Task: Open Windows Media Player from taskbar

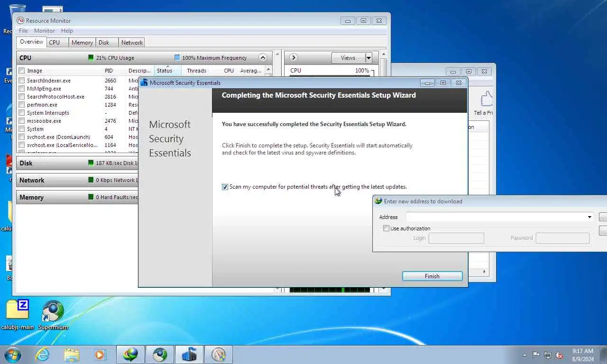Action: (x=100, y=355)
